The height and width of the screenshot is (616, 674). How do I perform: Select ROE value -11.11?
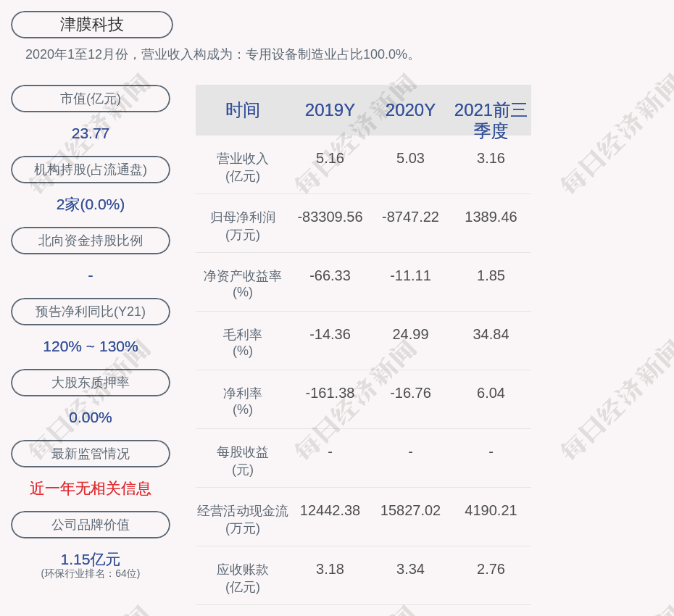point(410,275)
